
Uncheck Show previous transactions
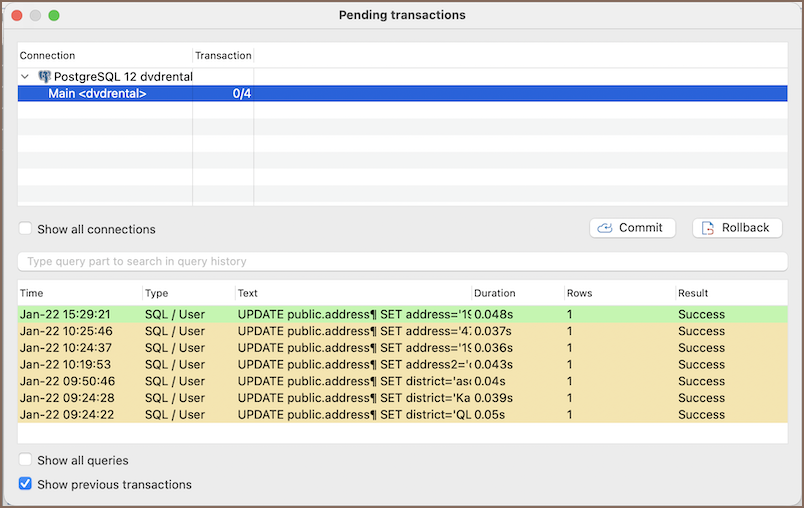coord(26,485)
